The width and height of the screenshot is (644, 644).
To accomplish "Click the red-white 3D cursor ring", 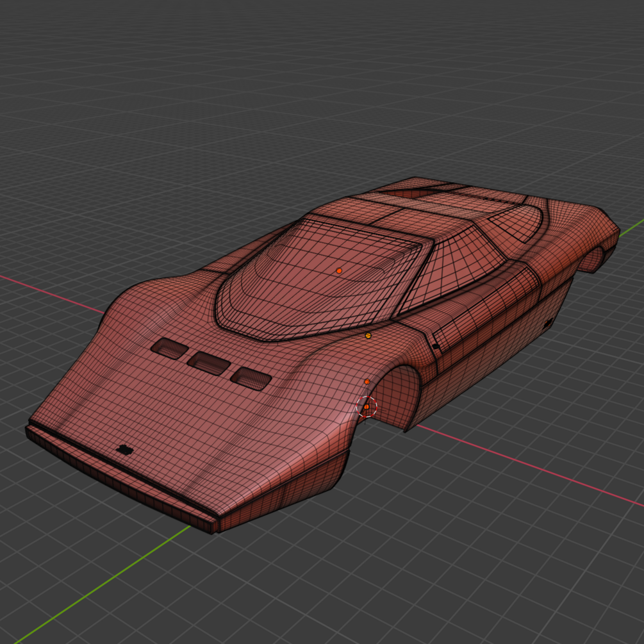I will coord(367,407).
